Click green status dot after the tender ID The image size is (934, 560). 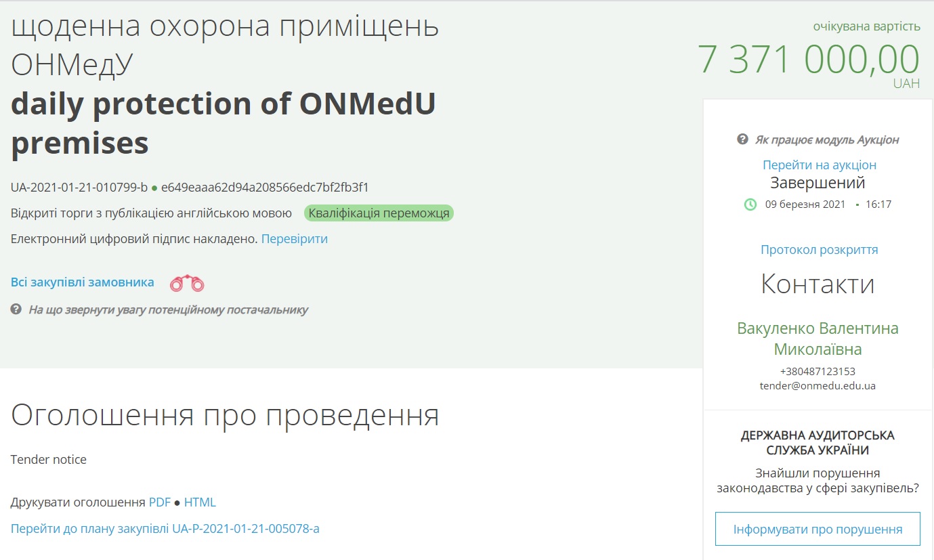coord(154,188)
